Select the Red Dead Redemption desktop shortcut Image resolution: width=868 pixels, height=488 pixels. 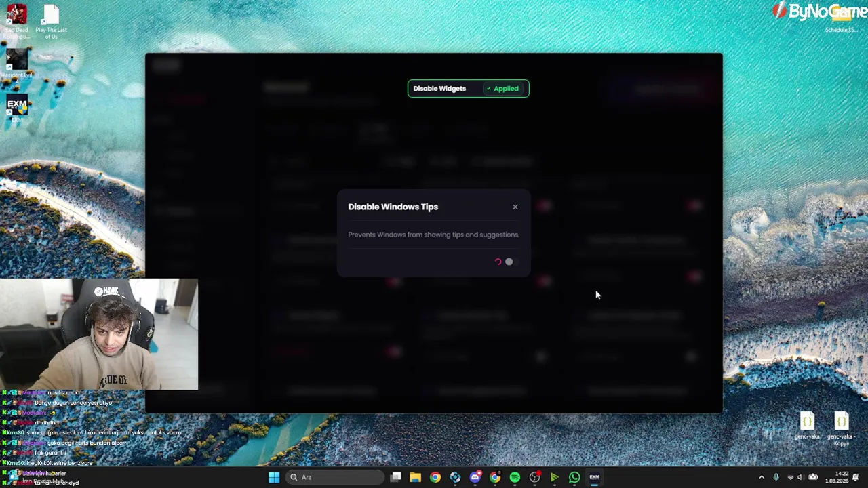click(17, 21)
